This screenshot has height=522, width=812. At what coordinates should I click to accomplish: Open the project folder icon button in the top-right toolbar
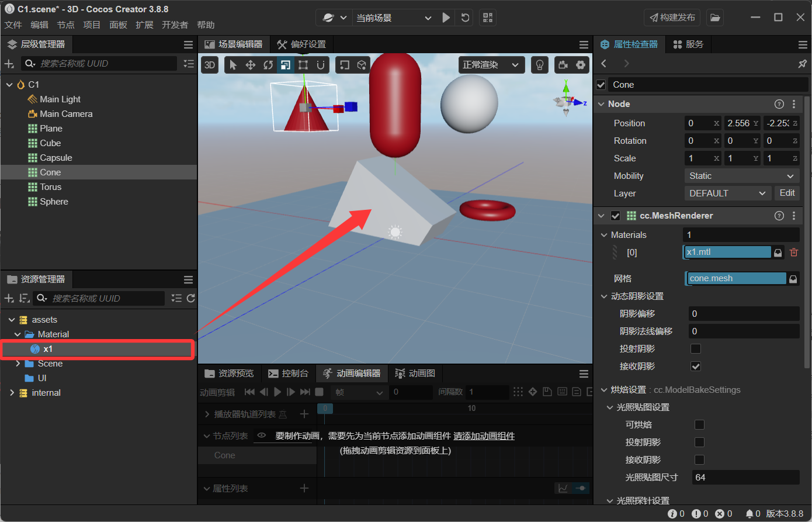pos(715,18)
